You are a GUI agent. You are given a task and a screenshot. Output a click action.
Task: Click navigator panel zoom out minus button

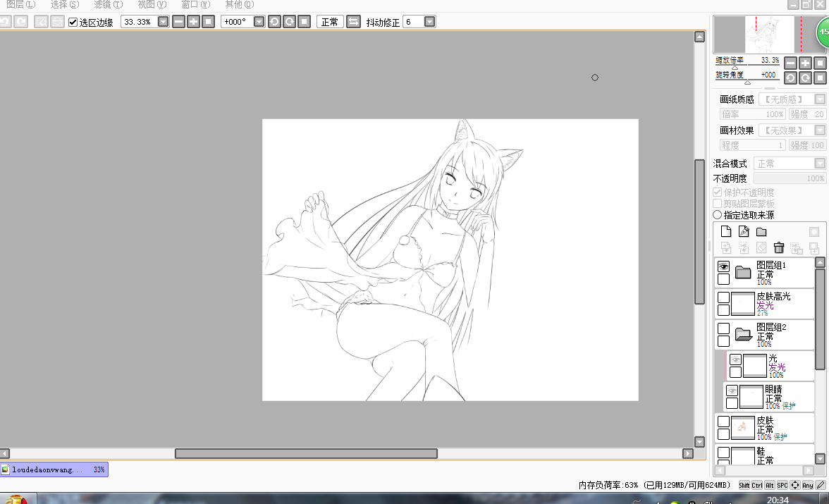pos(790,63)
